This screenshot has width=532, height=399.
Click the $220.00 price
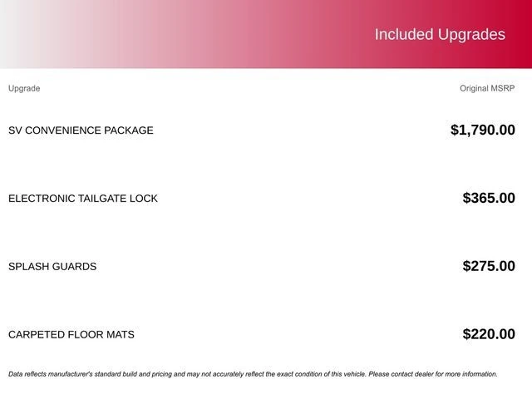489,334
